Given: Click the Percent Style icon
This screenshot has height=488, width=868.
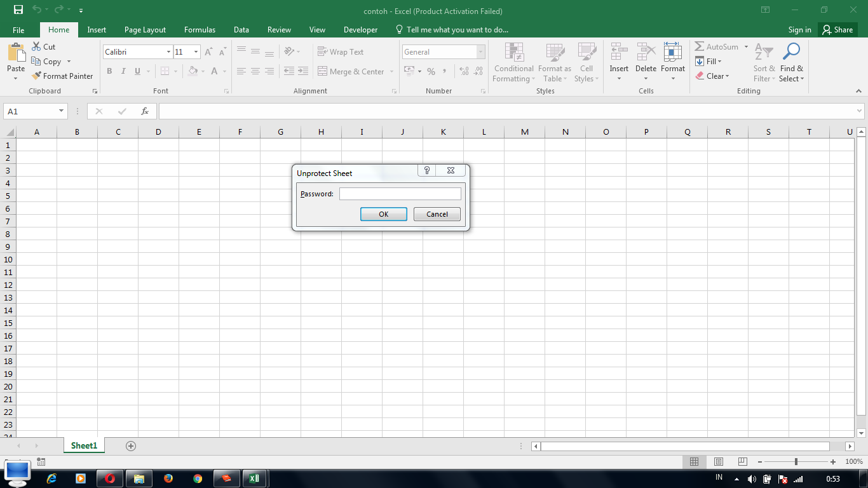Looking at the screenshot, I should click(x=431, y=71).
